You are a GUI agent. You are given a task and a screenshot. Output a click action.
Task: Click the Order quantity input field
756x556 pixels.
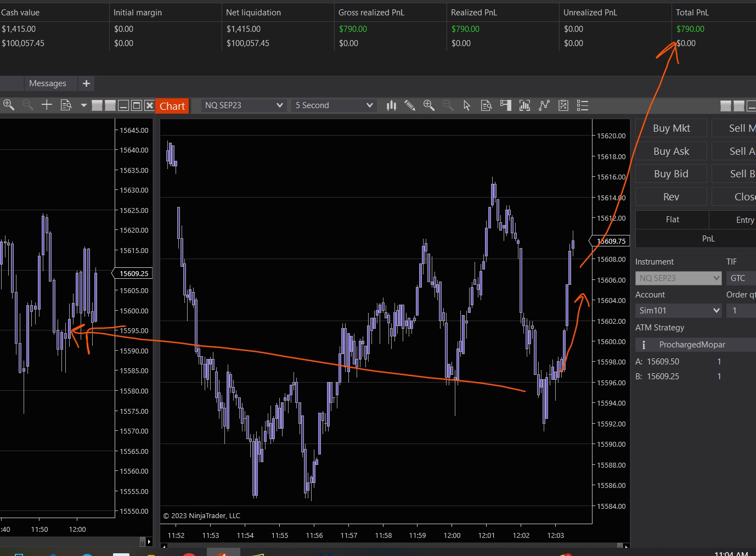click(x=741, y=311)
